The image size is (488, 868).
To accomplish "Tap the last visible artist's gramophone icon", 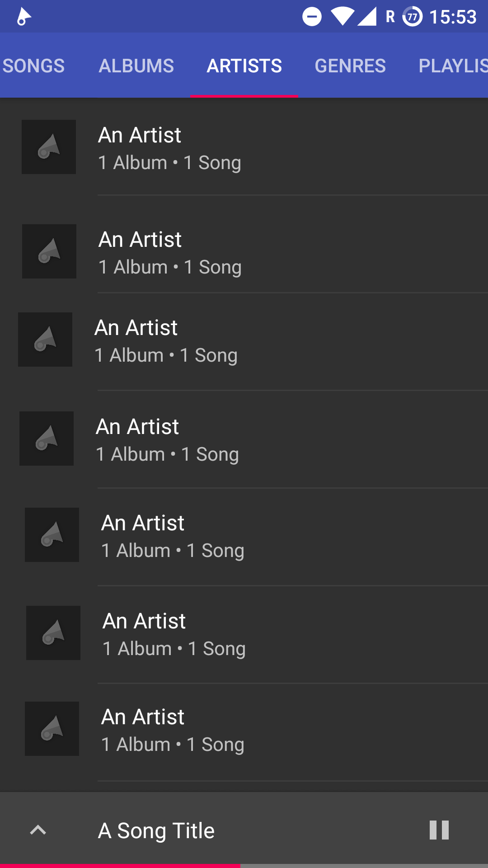I will coord(52,729).
